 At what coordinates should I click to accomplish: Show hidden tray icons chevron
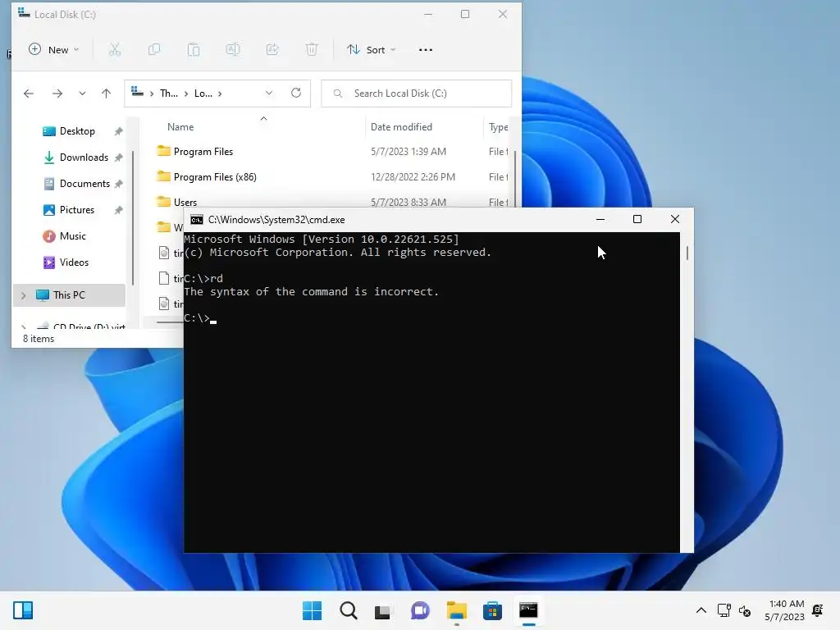(x=701, y=610)
